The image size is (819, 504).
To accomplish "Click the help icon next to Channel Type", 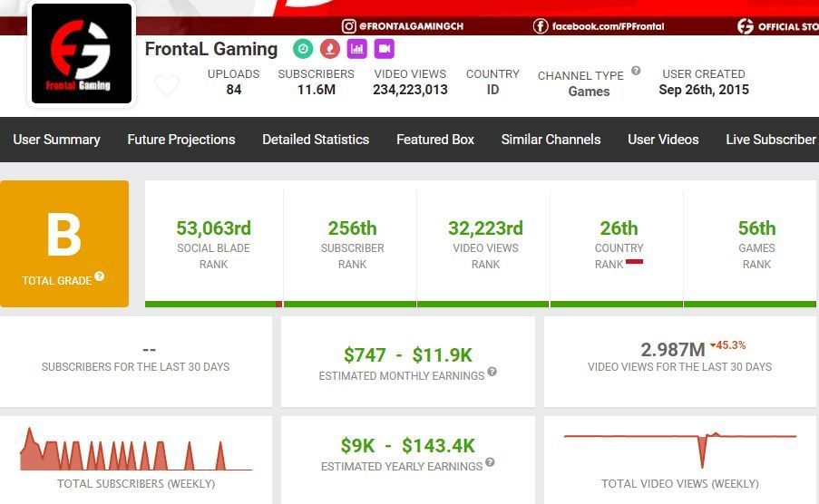I will tap(636, 71).
